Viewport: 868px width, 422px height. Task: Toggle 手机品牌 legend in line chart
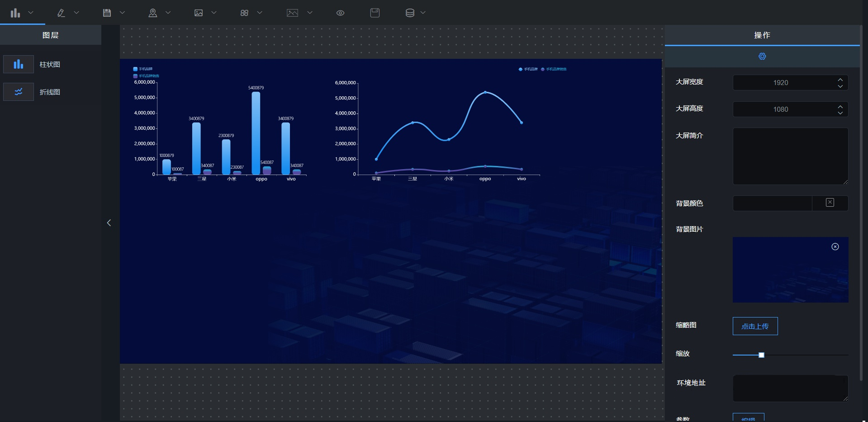coord(528,69)
